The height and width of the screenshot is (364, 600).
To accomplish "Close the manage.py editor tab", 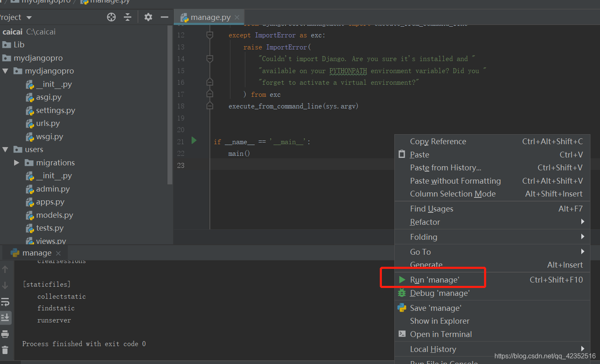I will [237, 17].
